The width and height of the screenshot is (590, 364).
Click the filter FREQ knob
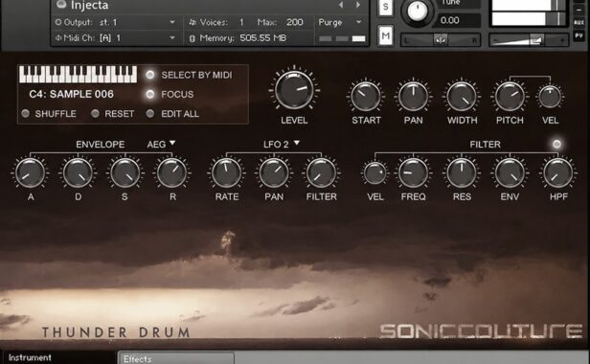413,173
